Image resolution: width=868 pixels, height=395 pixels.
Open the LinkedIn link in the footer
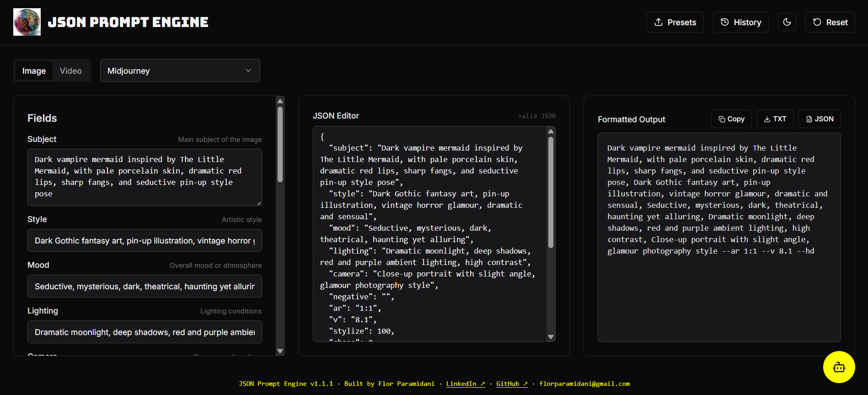point(466,384)
